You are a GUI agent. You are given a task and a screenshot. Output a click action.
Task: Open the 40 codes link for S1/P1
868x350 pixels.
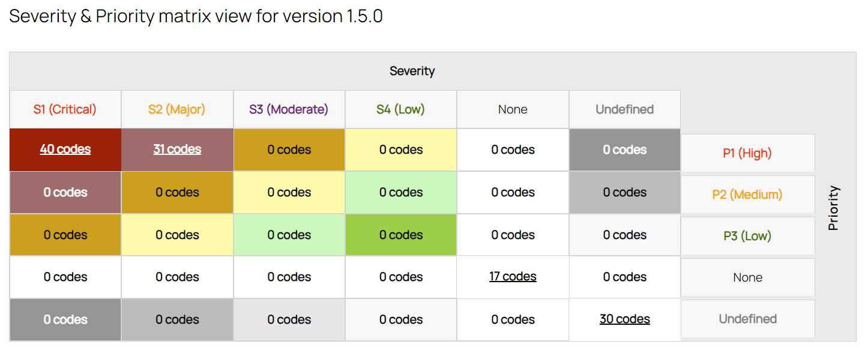(x=65, y=149)
